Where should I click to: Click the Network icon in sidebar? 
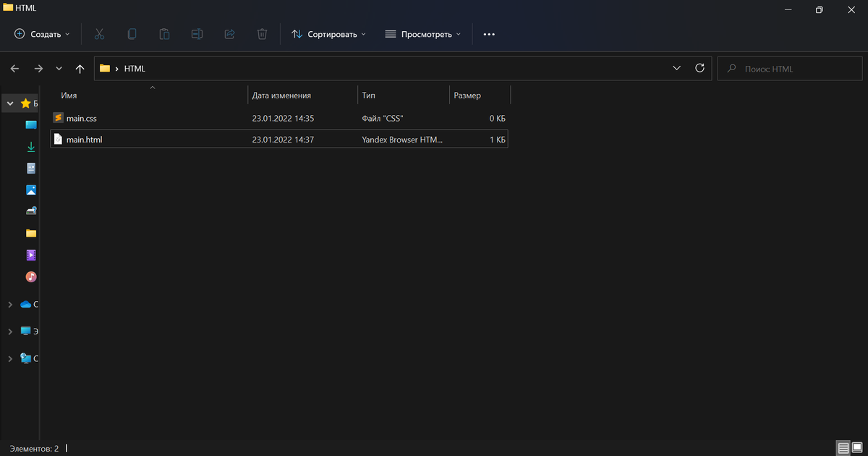coord(26,358)
